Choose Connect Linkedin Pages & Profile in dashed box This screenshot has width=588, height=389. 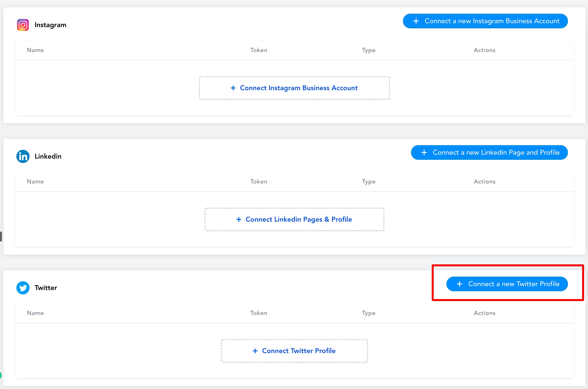[294, 220]
